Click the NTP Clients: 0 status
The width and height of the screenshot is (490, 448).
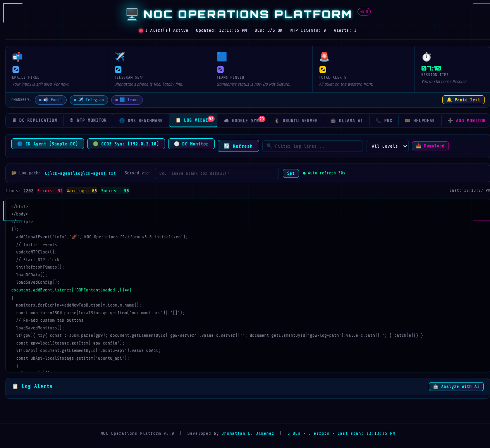[x=308, y=30]
